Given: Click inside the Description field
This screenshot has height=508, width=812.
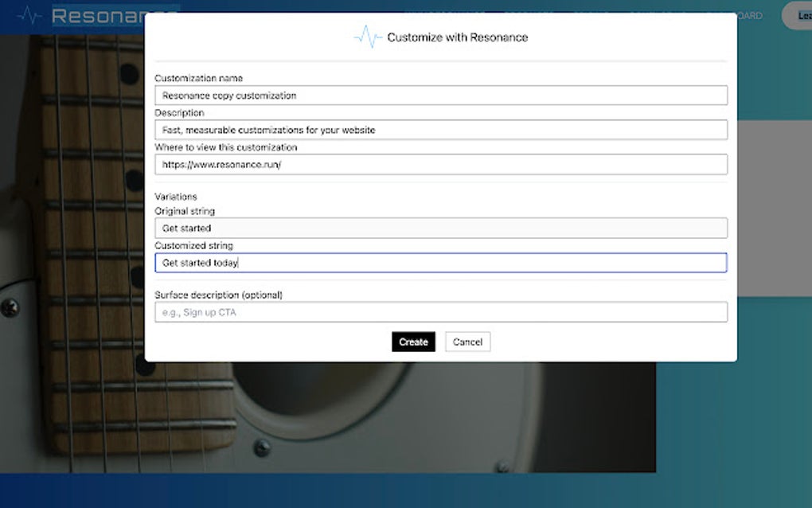Looking at the screenshot, I should point(440,129).
